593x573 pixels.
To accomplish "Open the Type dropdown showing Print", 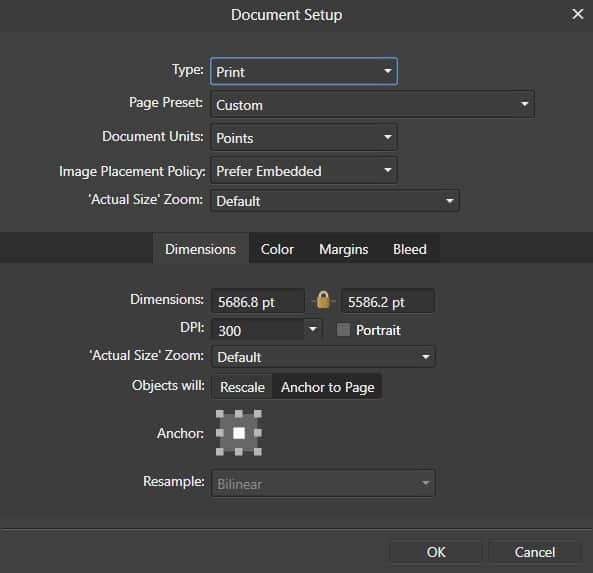I will 304,71.
